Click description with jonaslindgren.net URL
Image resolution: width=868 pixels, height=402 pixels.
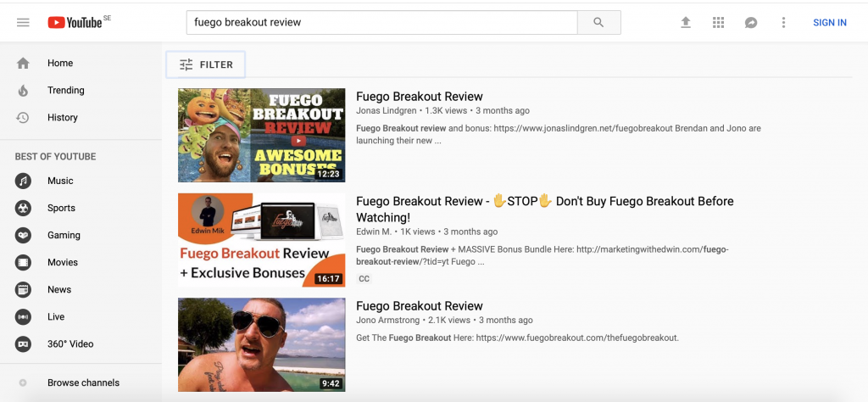point(559,135)
